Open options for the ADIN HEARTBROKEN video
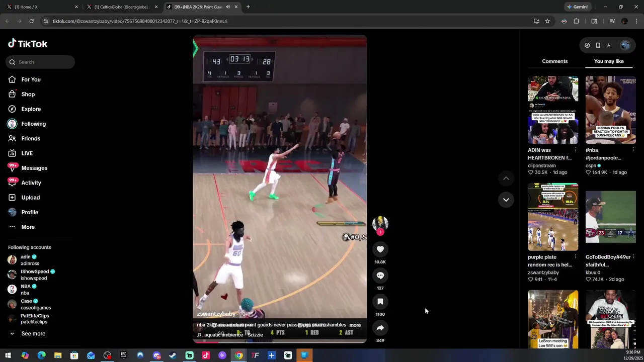Image resolution: width=644 pixels, height=362 pixels. [575, 150]
